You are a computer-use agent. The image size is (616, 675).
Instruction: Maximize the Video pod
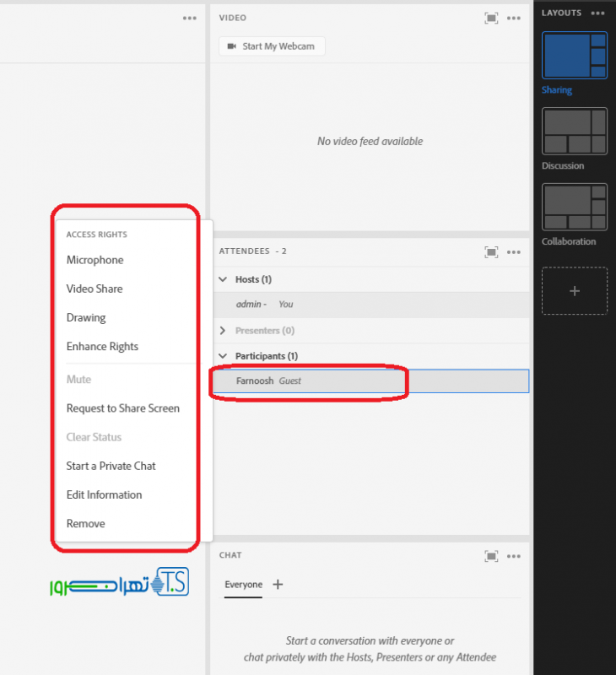coord(491,18)
